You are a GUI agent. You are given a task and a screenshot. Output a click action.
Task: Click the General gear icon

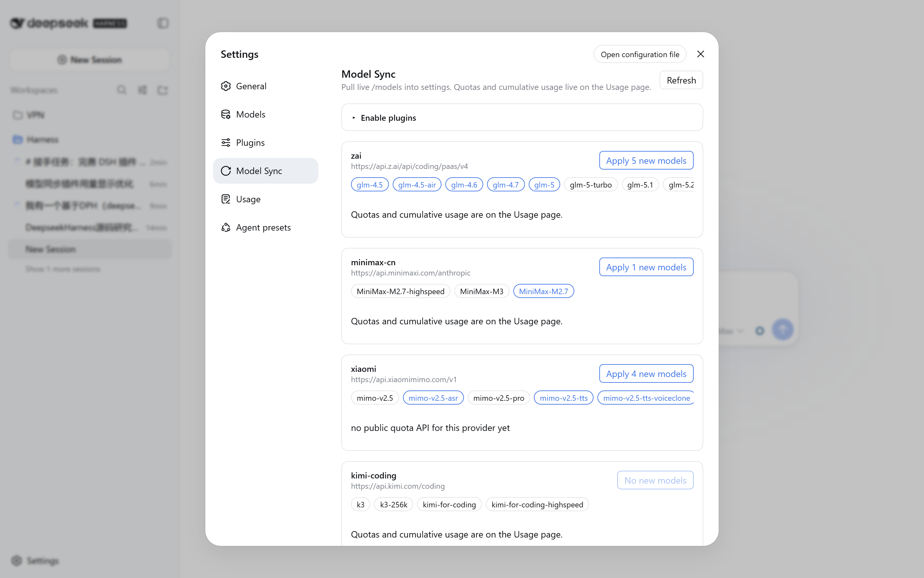coord(226,86)
